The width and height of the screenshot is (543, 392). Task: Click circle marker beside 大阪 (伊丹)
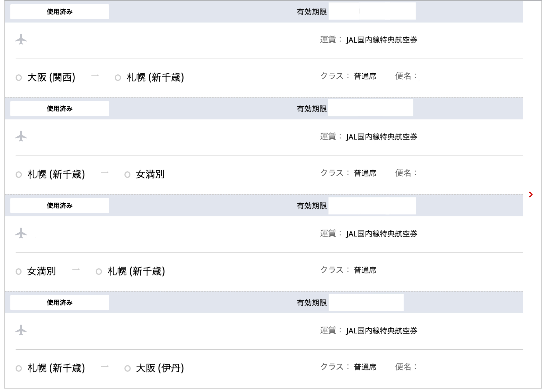(127, 368)
